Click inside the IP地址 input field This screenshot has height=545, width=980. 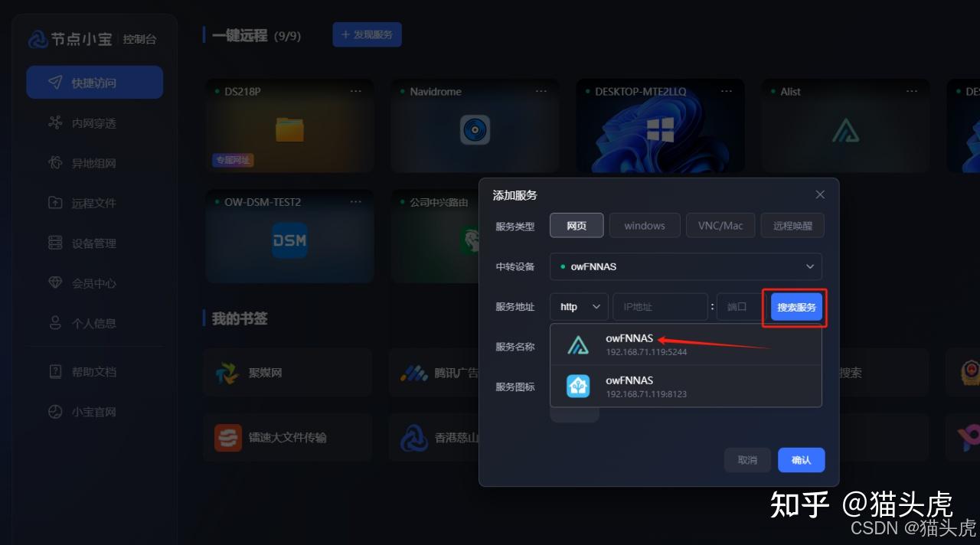[x=660, y=306]
